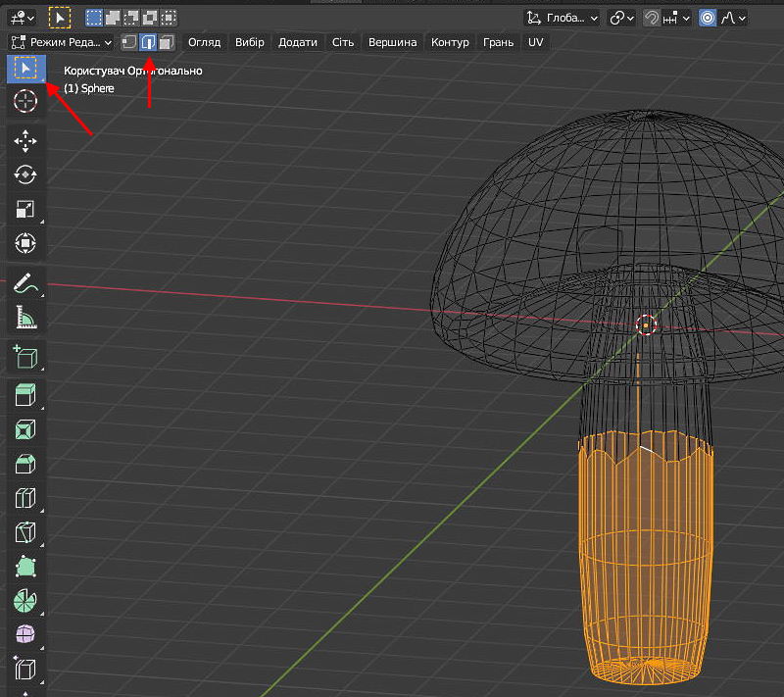Screen dimensions: 784x697
Task: Click the 3D cursor in the viewport
Action: point(646,325)
